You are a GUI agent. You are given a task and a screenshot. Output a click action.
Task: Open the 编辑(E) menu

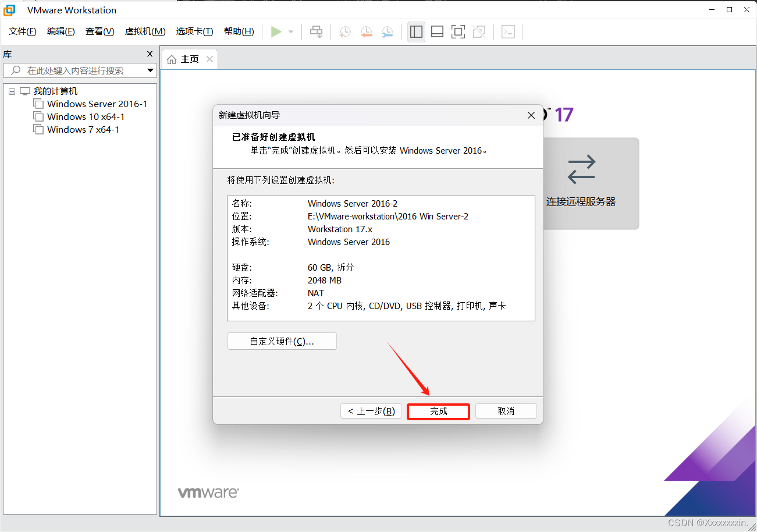[x=61, y=31]
